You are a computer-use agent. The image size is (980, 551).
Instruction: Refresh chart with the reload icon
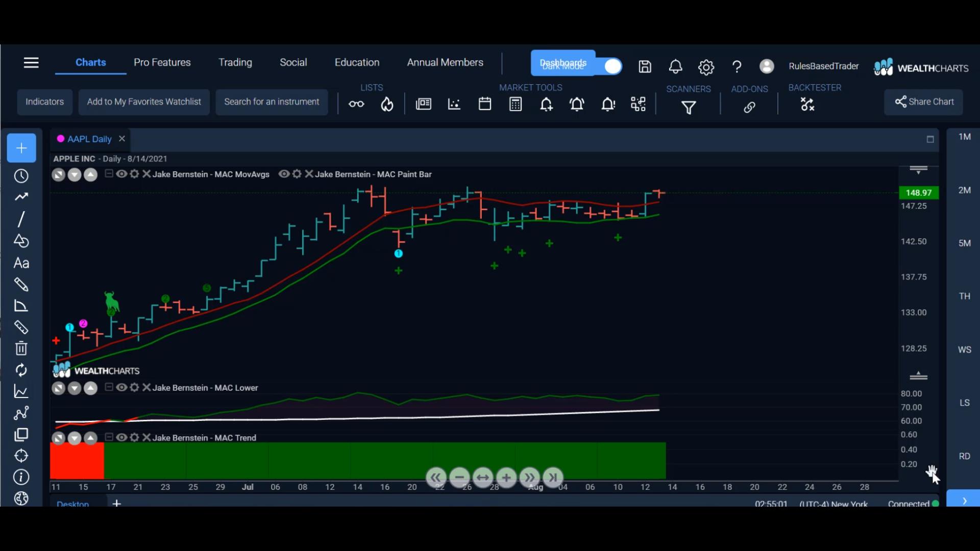21,370
